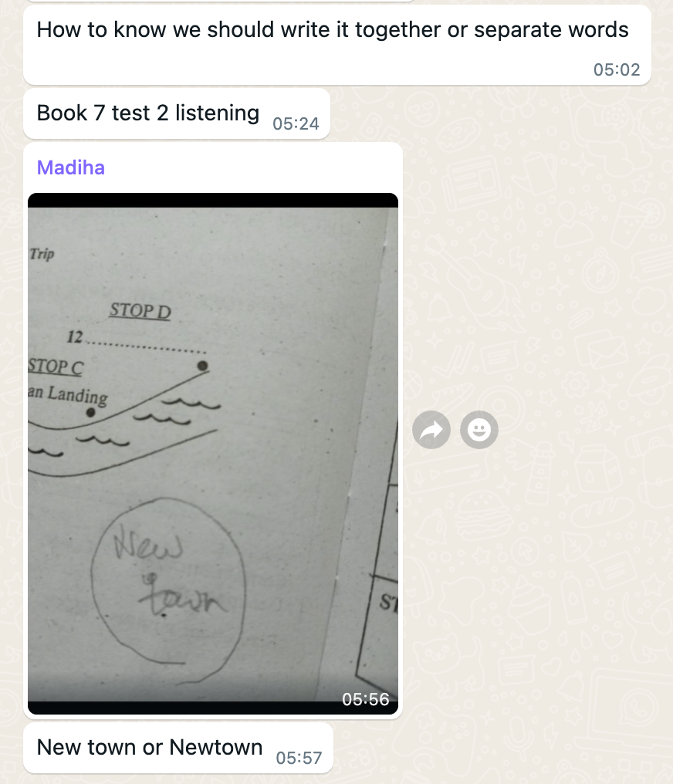Click the 'STOP C' label in the photo
Viewport: 673px width, 784px height.
tap(56, 367)
